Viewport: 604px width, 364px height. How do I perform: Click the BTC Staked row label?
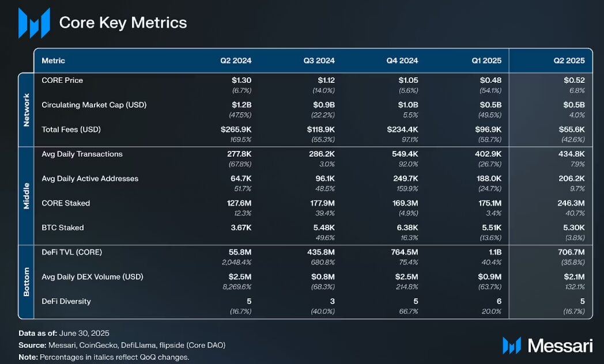[x=62, y=227]
